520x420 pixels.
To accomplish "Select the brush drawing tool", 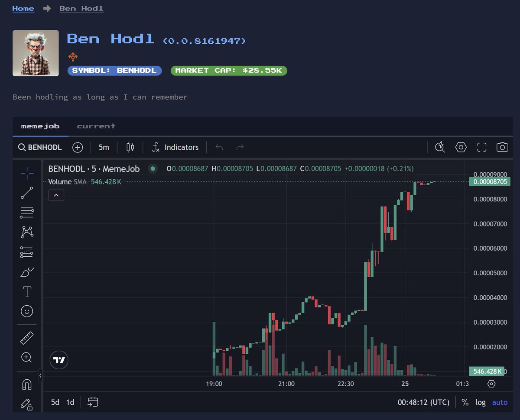I will tap(27, 272).
